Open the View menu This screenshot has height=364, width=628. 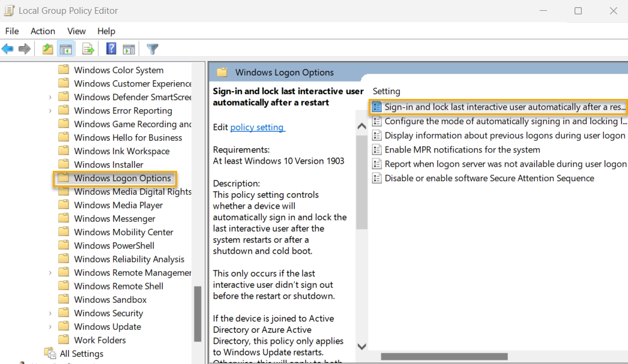click(76, 31)
